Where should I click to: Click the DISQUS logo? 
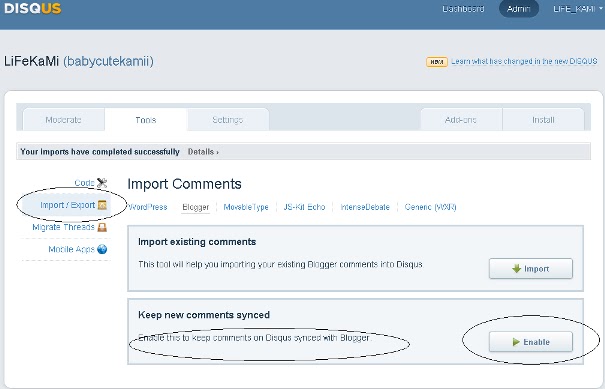coord(32,8)
